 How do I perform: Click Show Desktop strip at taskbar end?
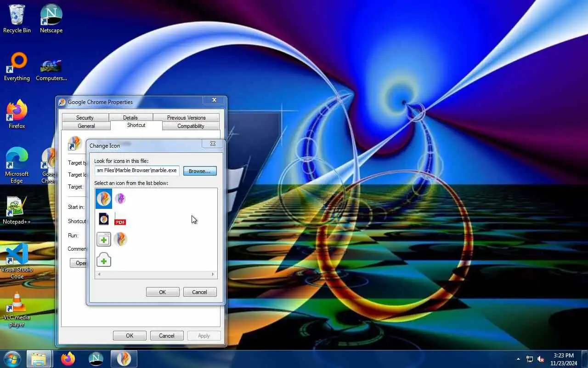click(584, 359)
